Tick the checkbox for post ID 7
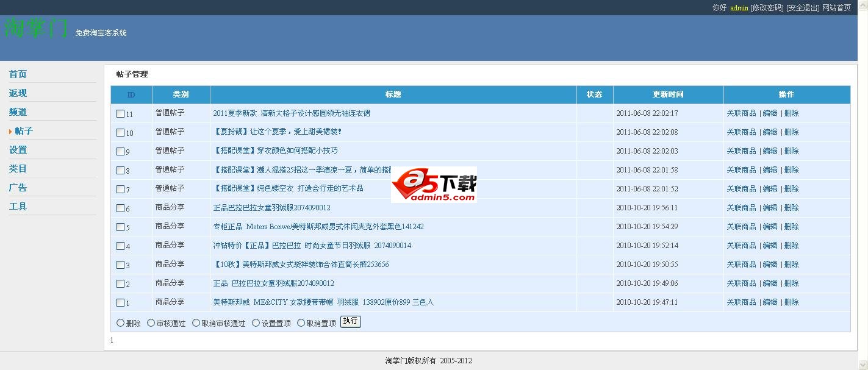 (120, 189)
